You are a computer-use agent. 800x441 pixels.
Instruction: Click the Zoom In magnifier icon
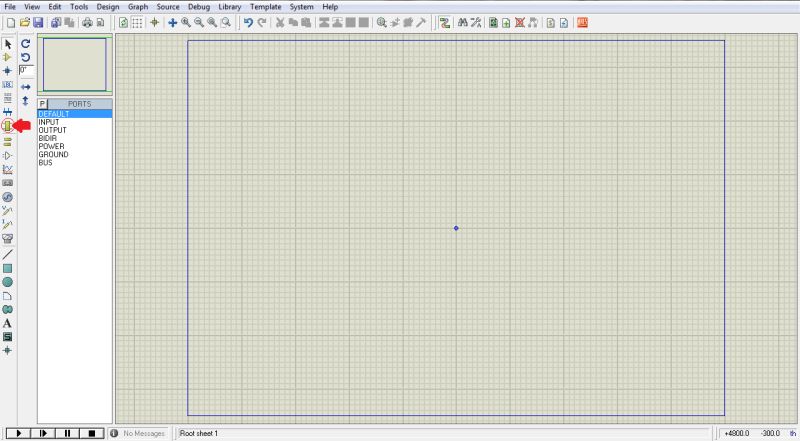(186, 22)
